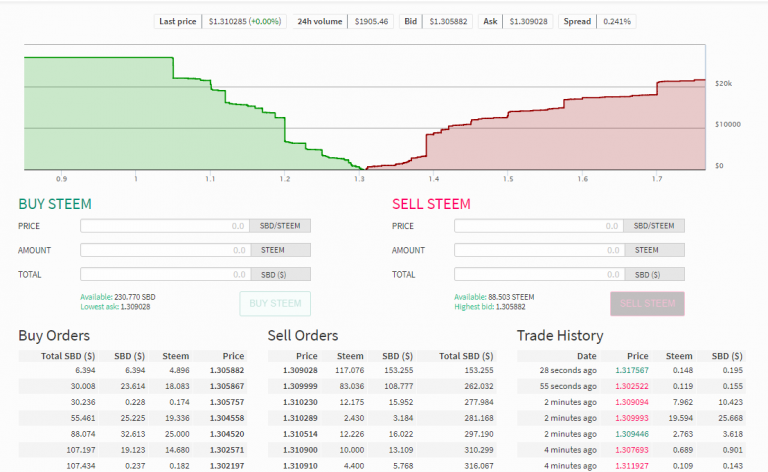Click Available 230.770 SBD balance link
Screen dimensions: 768x472
coord(118,297)
